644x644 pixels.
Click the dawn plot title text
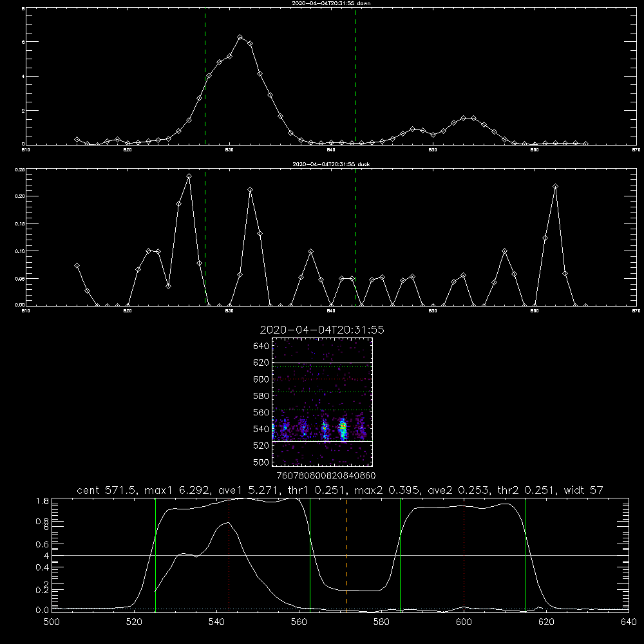pos(331,3)
